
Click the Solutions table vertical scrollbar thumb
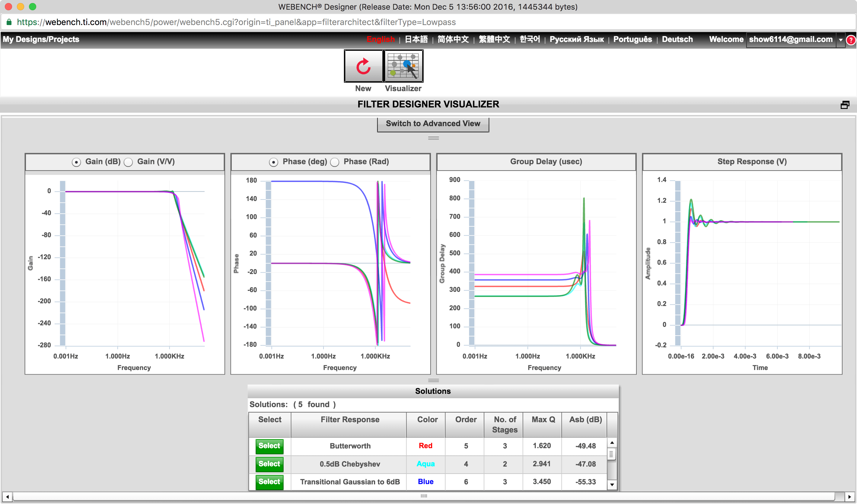click(x=611, y=454)
